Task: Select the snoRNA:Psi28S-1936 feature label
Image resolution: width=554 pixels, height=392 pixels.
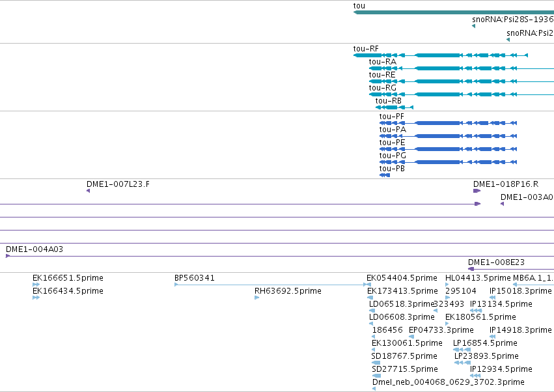Action: click(x=513, y=20)
